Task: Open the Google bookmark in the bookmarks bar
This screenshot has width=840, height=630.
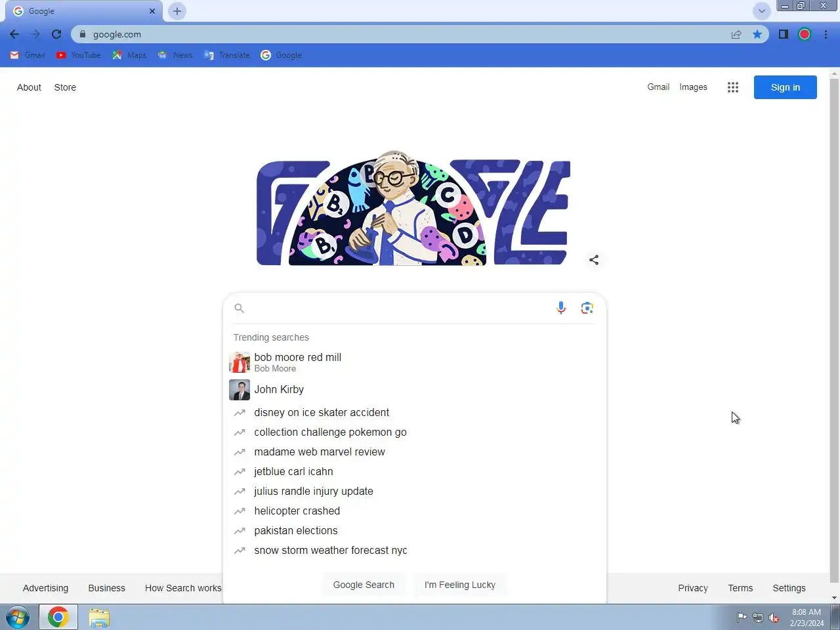Action: [281, 55]
